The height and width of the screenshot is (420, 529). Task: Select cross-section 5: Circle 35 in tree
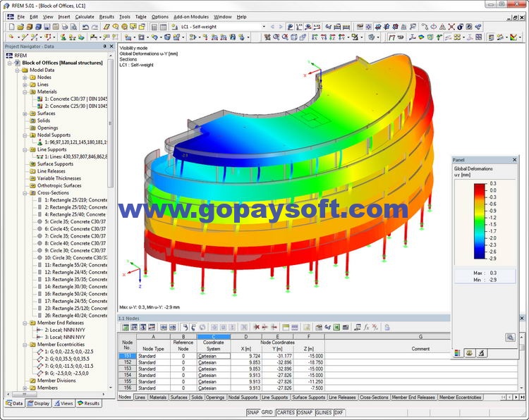tap(75, 222)
